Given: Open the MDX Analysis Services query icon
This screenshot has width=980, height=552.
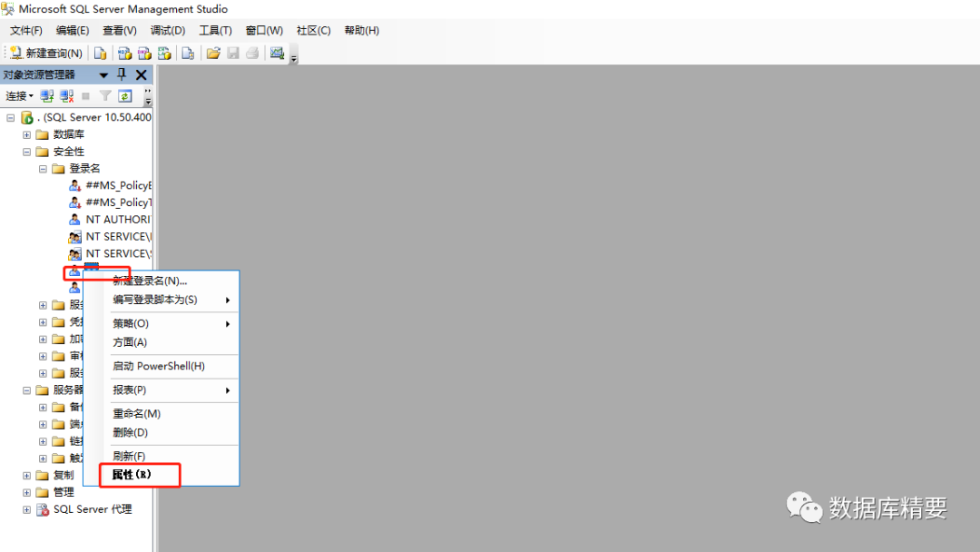Looking at the screenshot, I should [125, 54].
